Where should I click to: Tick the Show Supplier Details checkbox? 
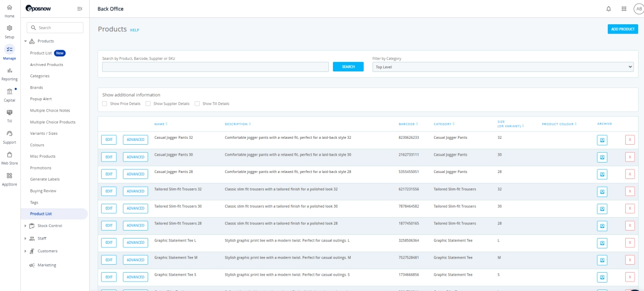coord(148,104)
